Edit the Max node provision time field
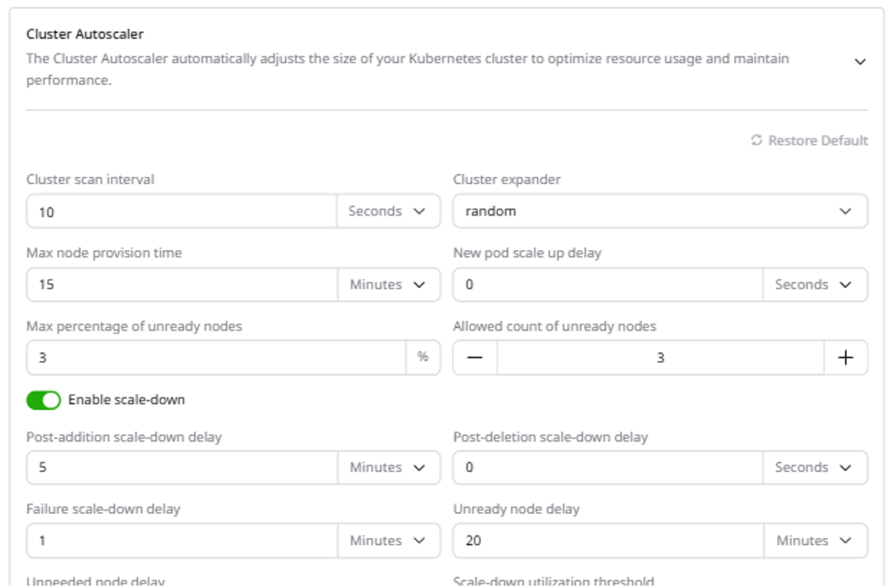 point(182,284)
